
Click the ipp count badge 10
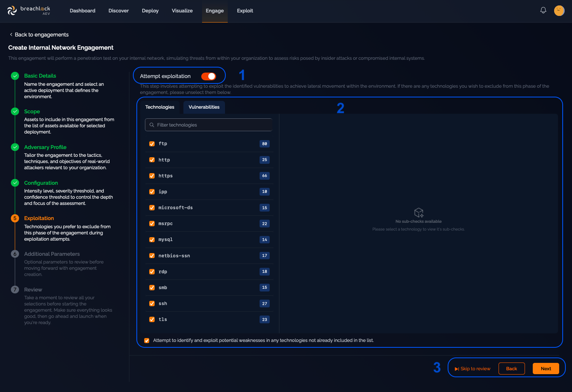(x=265, y=192)
